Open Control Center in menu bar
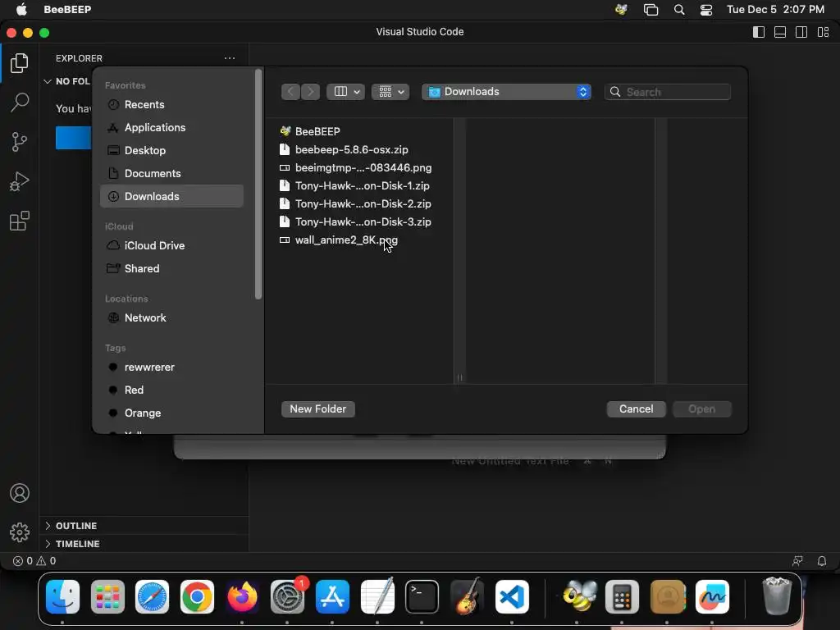840x630 pixels. coord(706,9)
